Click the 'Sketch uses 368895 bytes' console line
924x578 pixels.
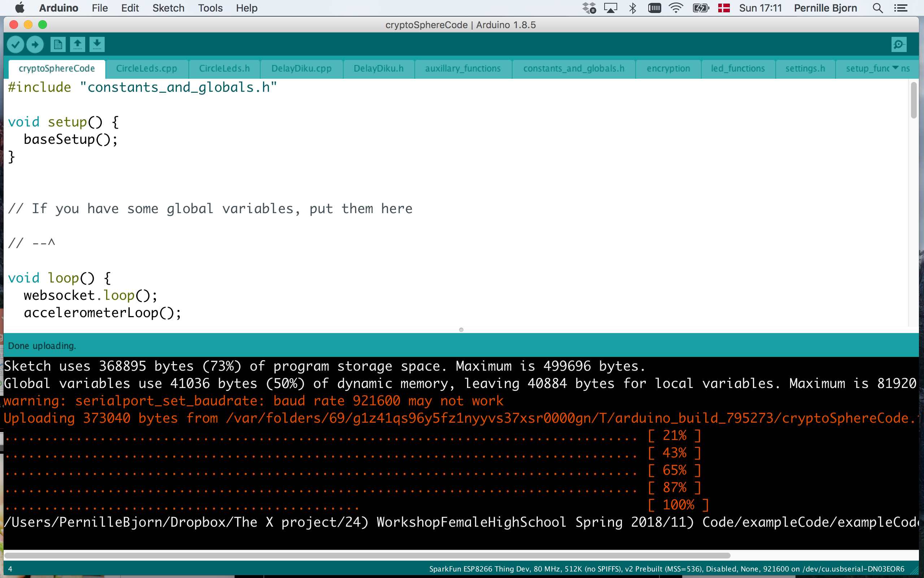point(324,366)
